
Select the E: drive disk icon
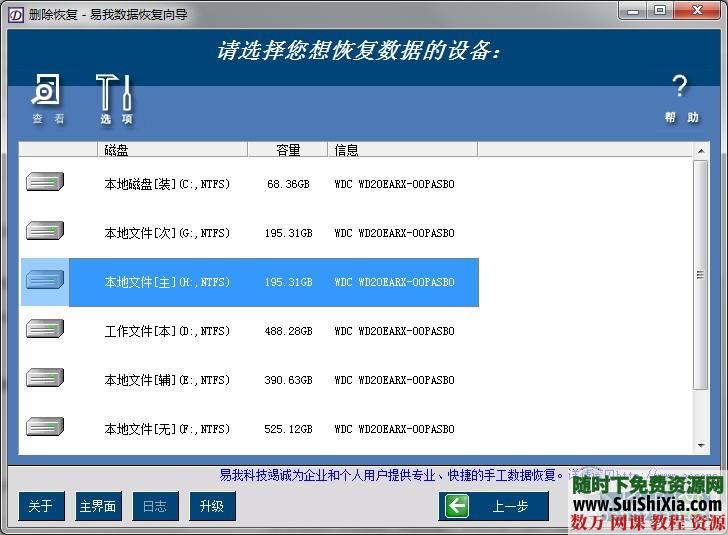45,379
